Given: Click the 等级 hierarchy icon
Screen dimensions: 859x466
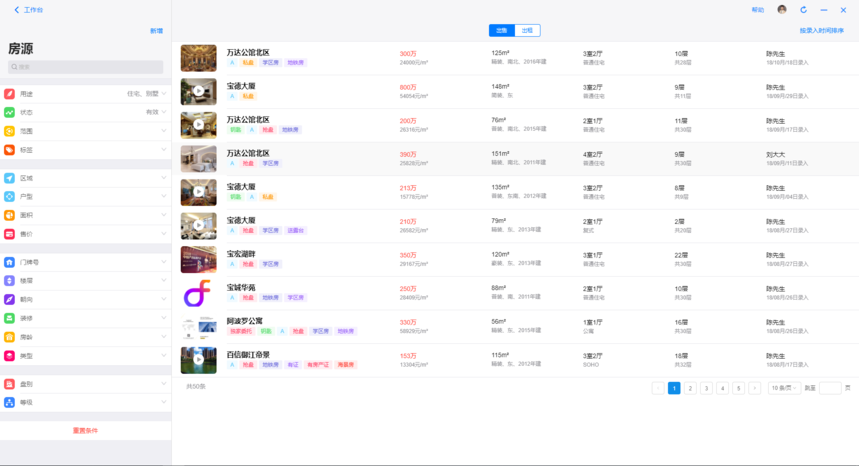Looking at the screenshot, I should point(9,402).
